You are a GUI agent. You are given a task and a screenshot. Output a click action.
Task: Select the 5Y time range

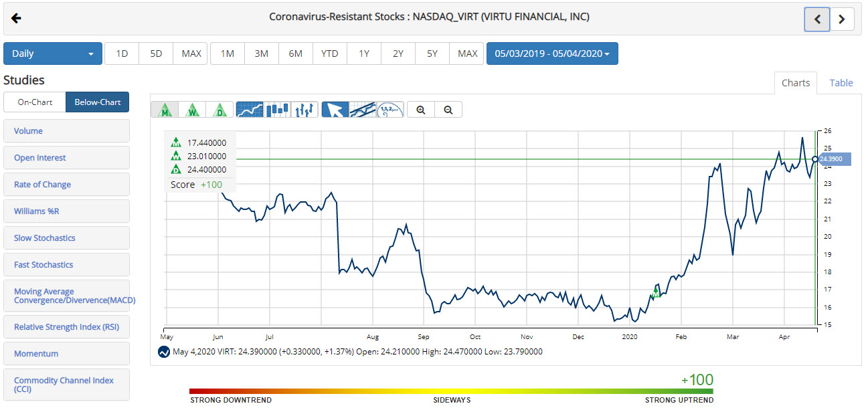[x=432, y=54]
